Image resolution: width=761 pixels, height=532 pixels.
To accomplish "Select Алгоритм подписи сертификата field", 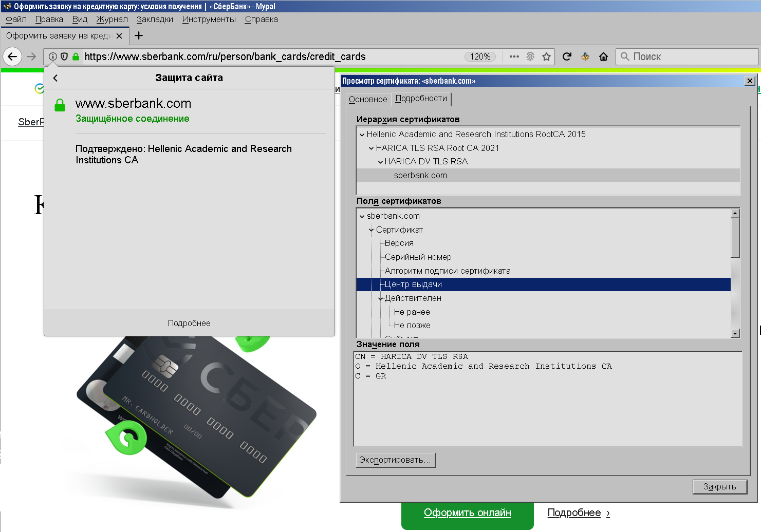I will (x=448, y=271).
